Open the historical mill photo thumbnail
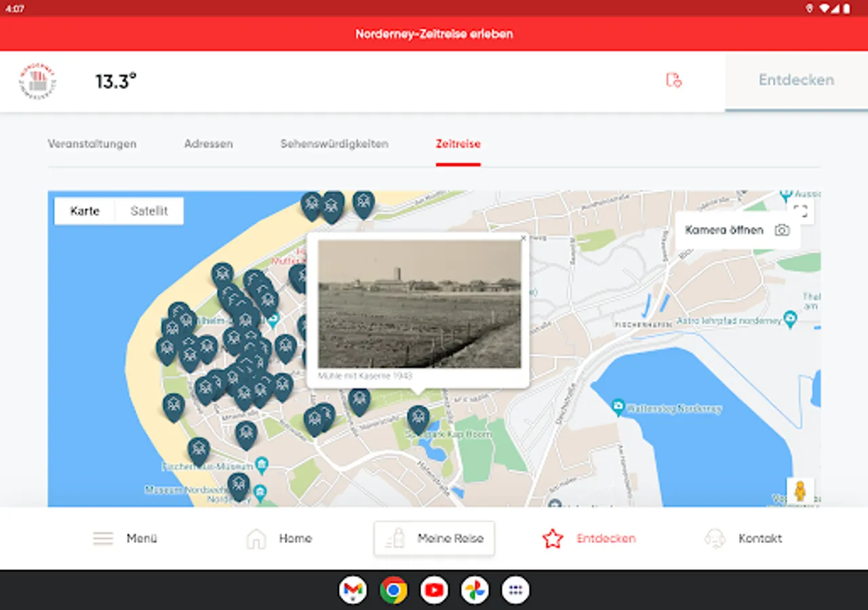The width and height of the screenshot is (868, 610). pyautogui.click(x=420, y=304)
